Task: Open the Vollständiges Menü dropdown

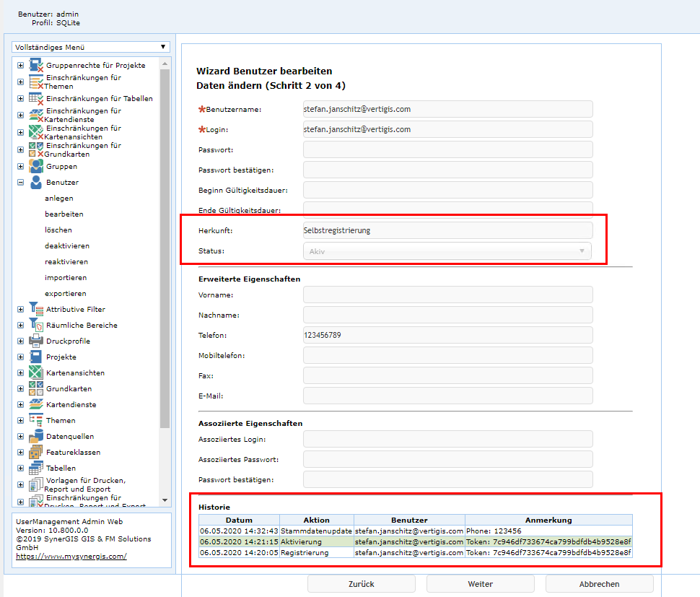Action: tap(91, 47)
